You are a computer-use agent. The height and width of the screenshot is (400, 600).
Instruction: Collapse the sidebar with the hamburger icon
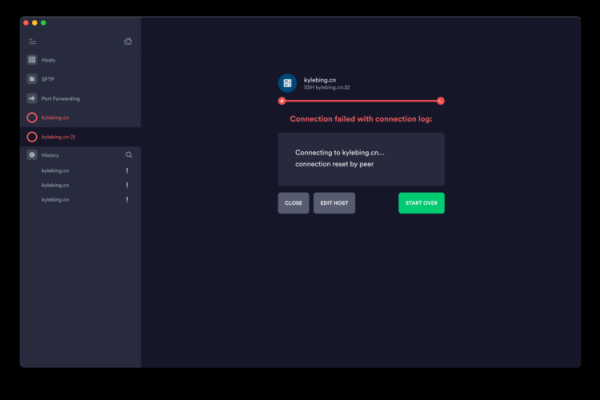33,41
